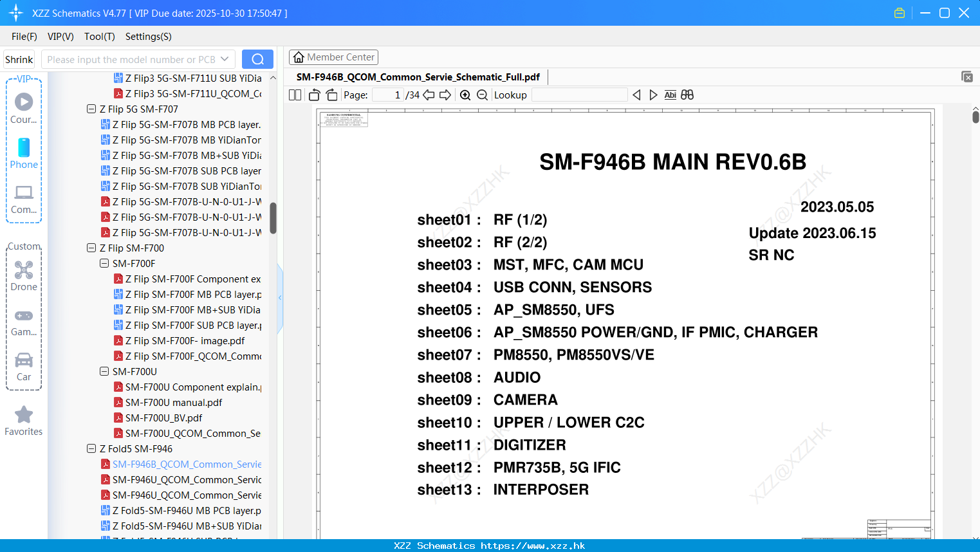The width and height of the screenshot is (980, 552).
Task: Open Z Flip 5G-SM-F707B MB PCB layer
Action: (x=181, y=125)
